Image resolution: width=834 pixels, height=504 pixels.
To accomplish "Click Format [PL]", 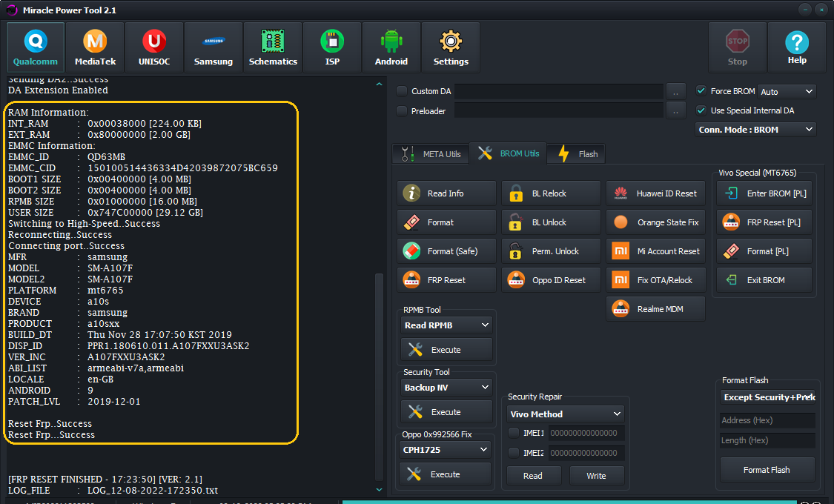I will click(x=764, y=251).
